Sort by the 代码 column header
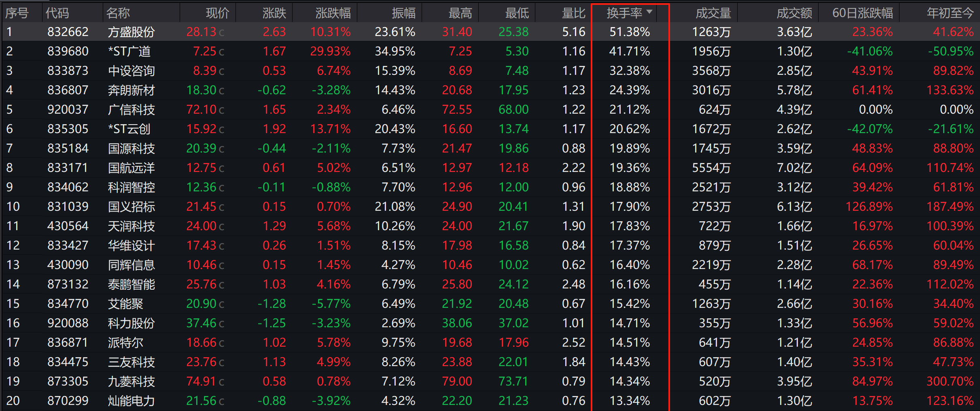The image size is (980, 411). 57,13
